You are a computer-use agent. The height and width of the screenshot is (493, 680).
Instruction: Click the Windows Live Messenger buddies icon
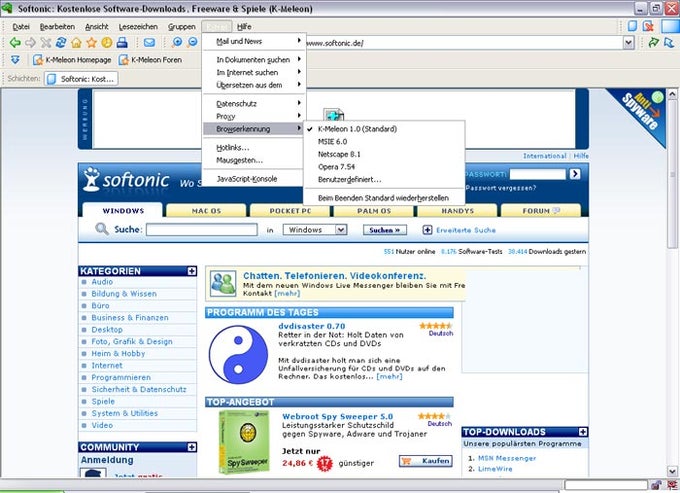click(x=223, y=284)
